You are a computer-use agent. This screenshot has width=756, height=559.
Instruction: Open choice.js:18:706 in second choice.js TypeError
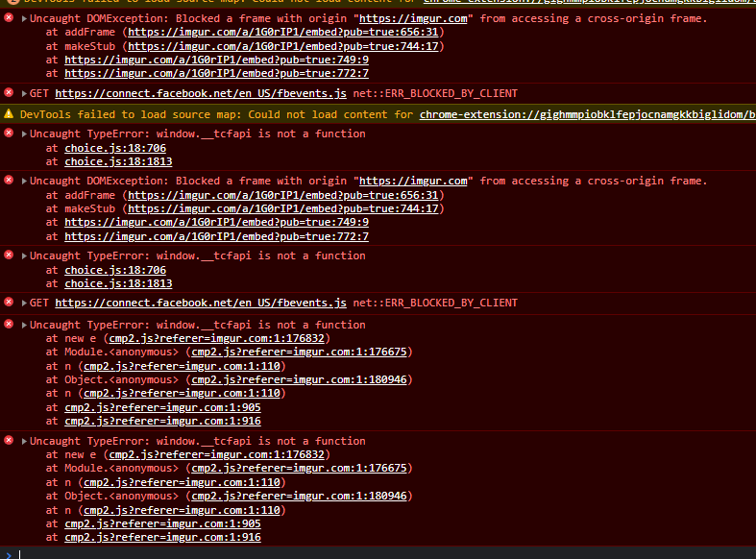(x=115, y=270)
